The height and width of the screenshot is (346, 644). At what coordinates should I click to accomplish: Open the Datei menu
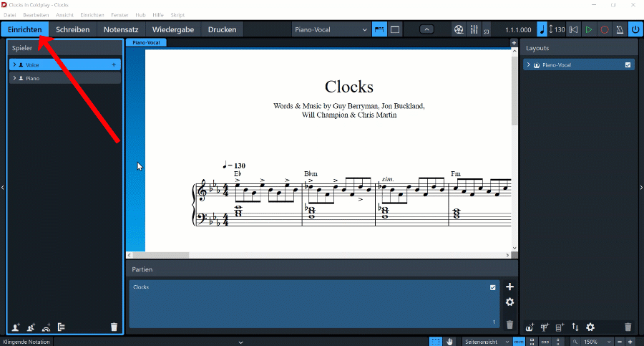pos(10,15)
